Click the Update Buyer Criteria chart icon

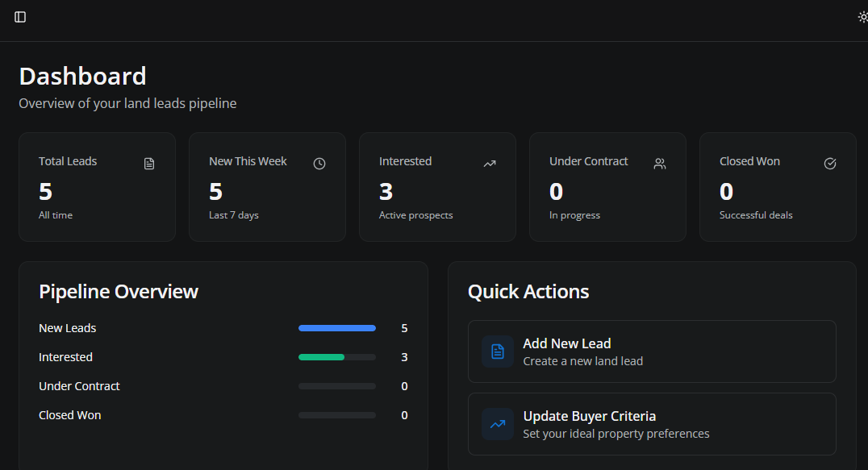[x=498, y=423]
